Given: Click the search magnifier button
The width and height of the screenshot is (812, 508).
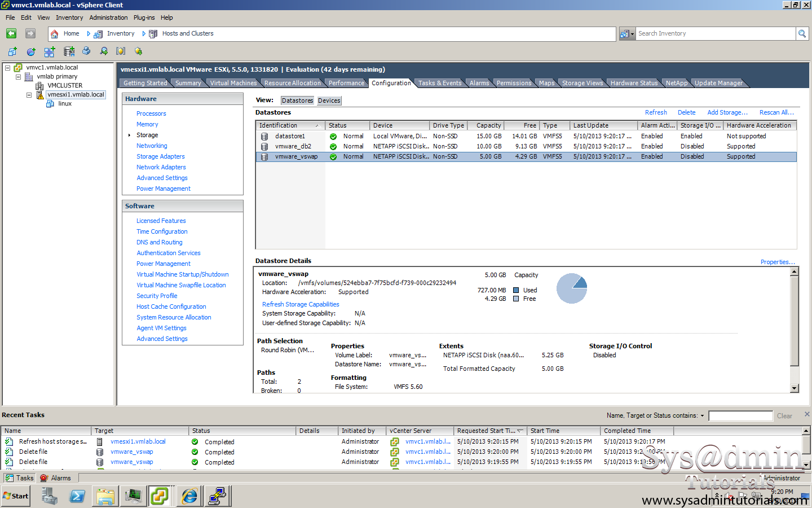Looking at the screenshot, I should (802, 34).
